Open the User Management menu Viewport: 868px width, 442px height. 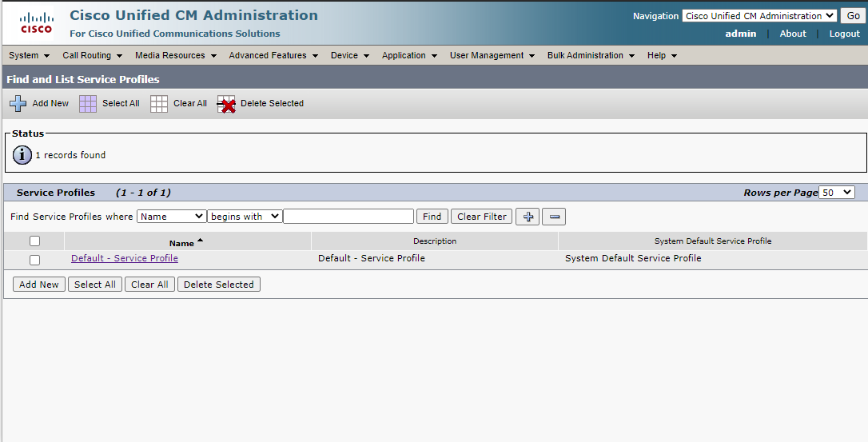point(492,55)
